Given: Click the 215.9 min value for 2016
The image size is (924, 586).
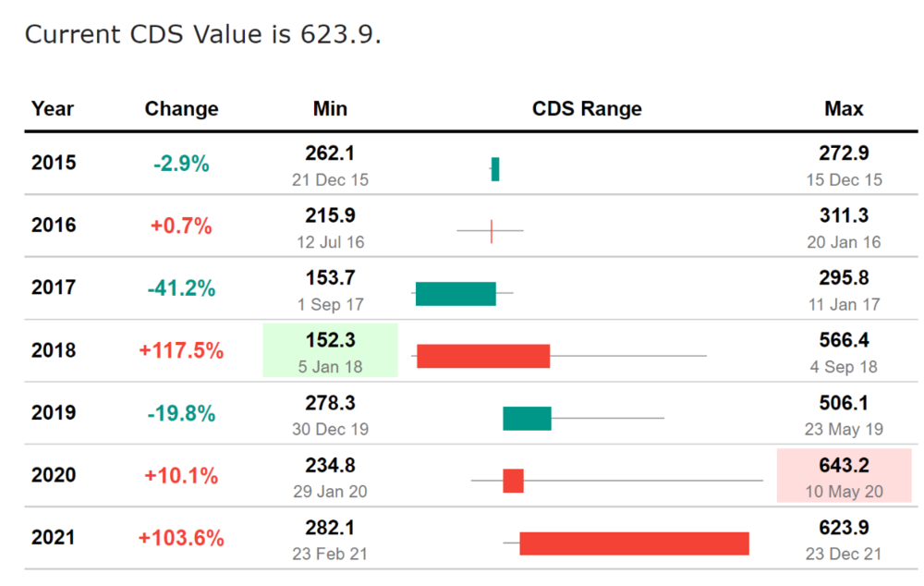Looking at the screenshot, I should 330,215.
